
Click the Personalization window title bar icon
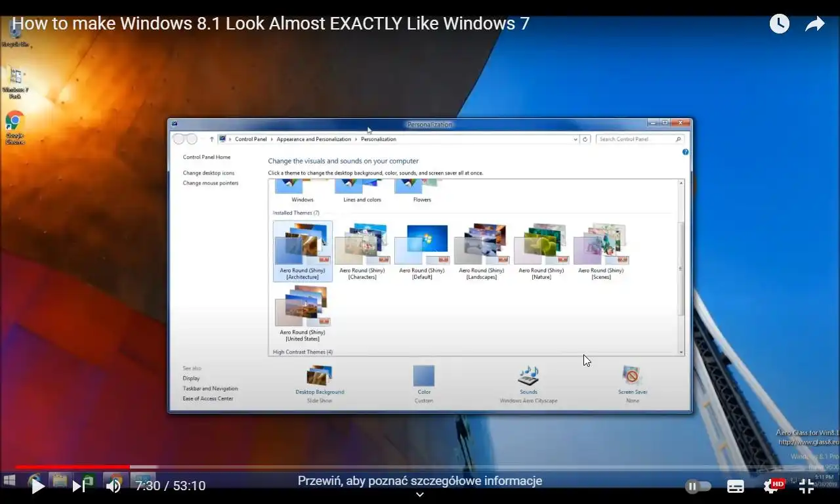pos(174,123)
